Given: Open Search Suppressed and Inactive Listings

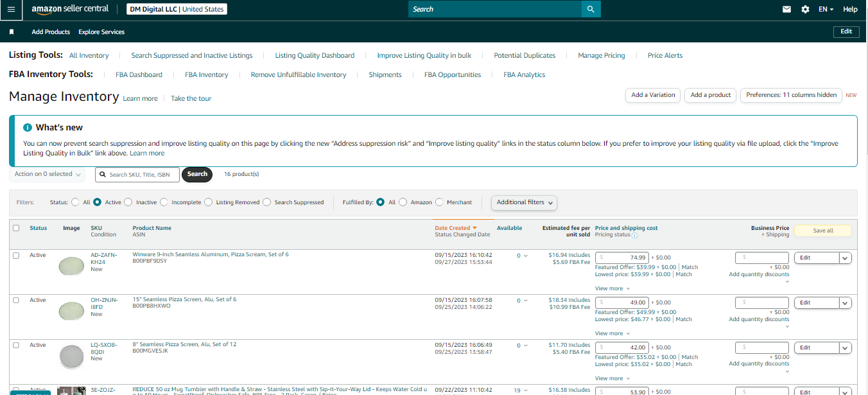Looking at the screenshot, I should (x=192, y=56).
